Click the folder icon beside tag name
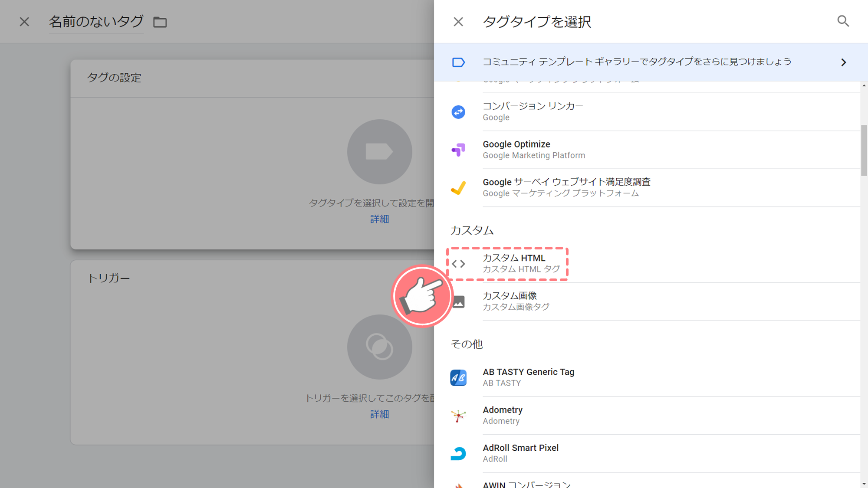Viewport: 868px width, 488px height. [160, 22]
